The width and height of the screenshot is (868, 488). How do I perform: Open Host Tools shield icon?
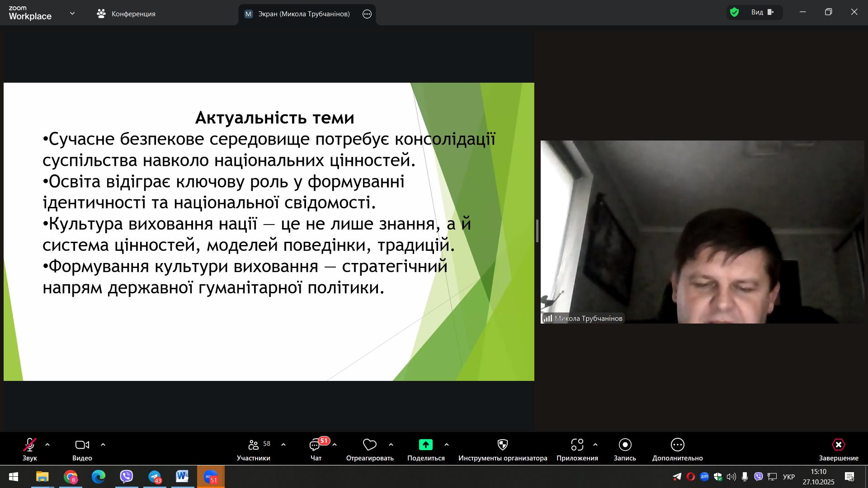(502, 445)
